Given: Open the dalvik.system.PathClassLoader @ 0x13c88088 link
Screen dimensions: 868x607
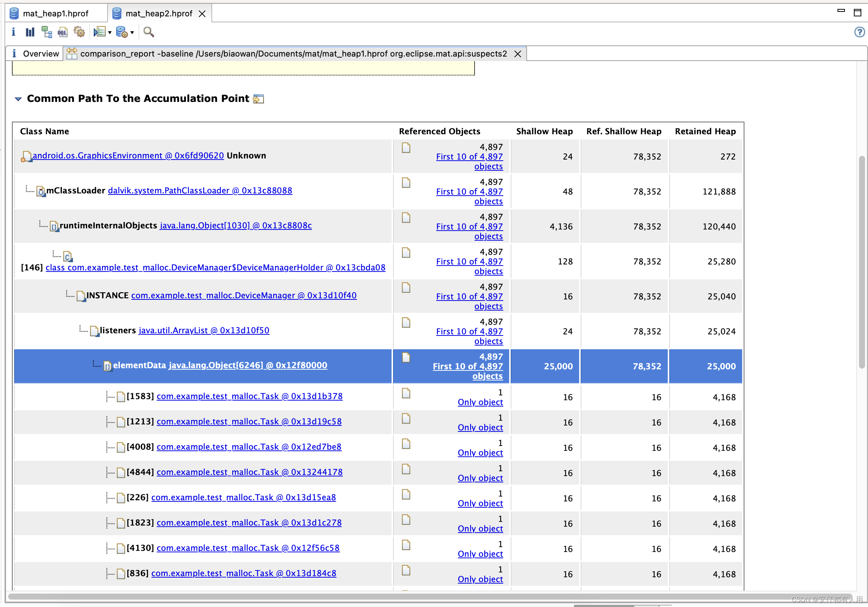Looking at the screenshot, I should click(200, 190).
